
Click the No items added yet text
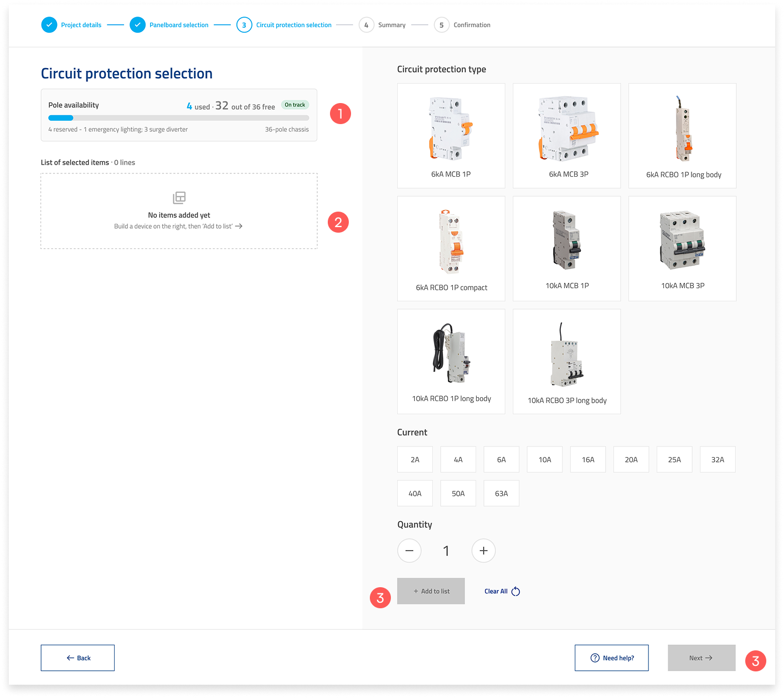[179, 215]
